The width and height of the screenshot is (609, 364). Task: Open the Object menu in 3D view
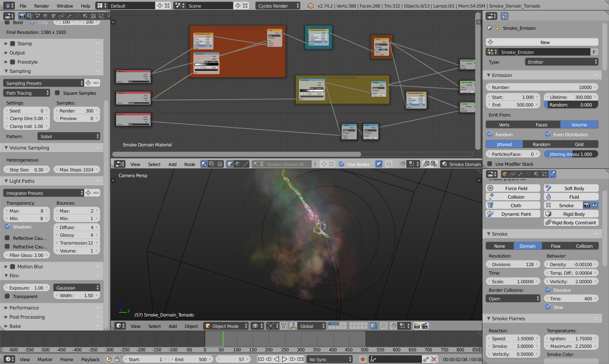point(191,326)
